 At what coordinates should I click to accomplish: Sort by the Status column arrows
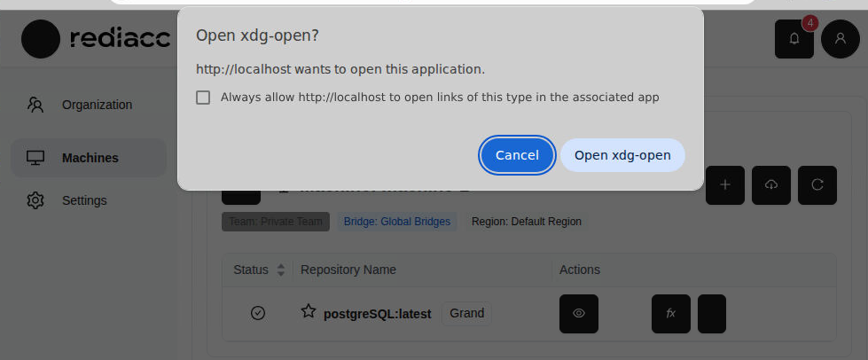point(281,270)
